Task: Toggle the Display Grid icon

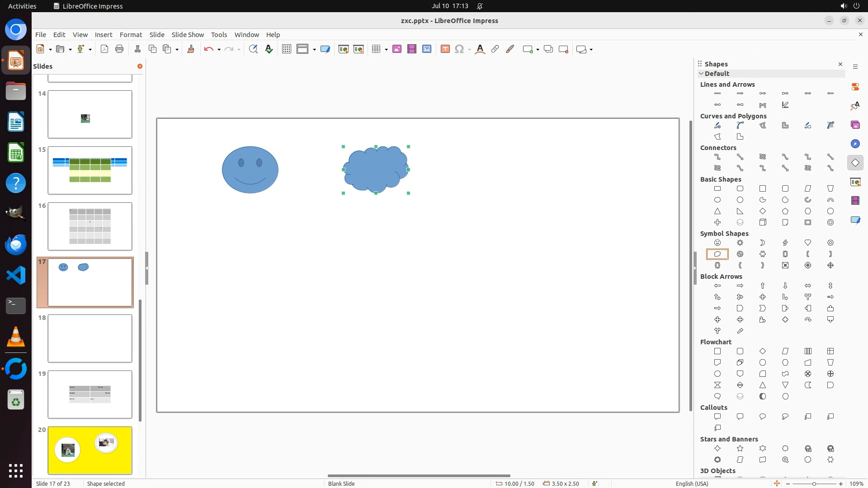Action: [x=286, y=49]
